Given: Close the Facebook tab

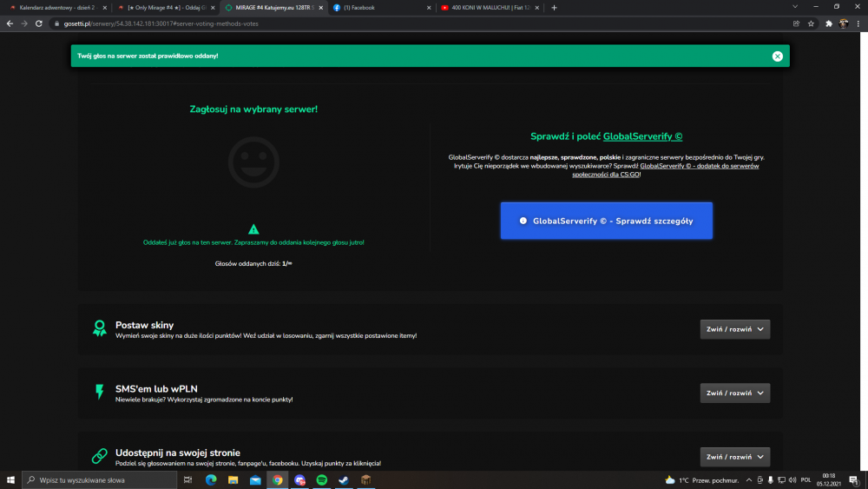Looking at the screenshot, I should click(429, 8).
